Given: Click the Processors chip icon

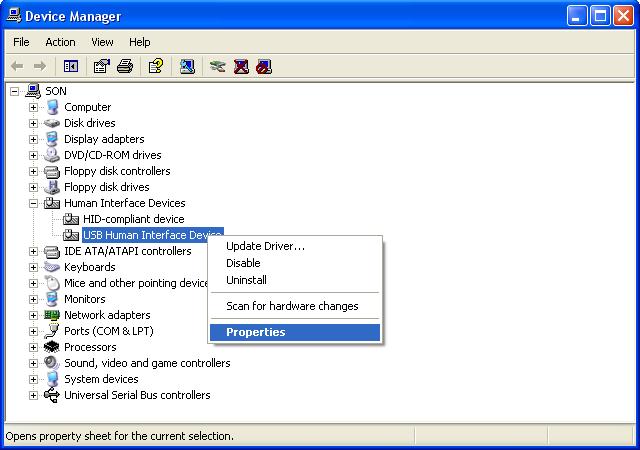Looking at the screenshot, I should (x=52, y=347).
